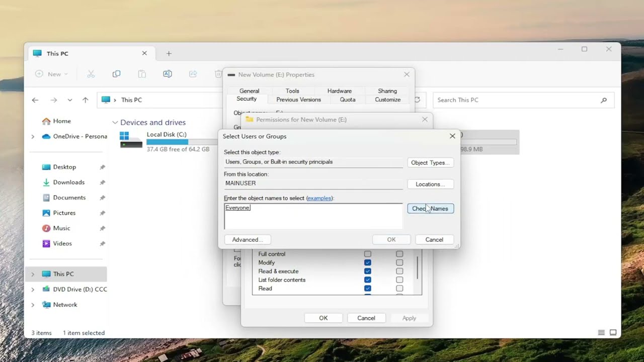644x362 pixels.
Task: Expand OneDrive - Personal in sidebar
Action: tap(33, 136)
